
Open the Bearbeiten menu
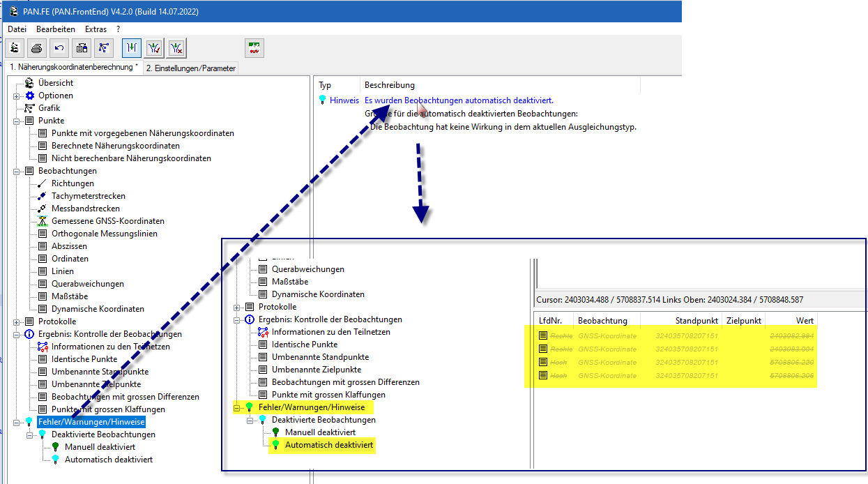56,29
